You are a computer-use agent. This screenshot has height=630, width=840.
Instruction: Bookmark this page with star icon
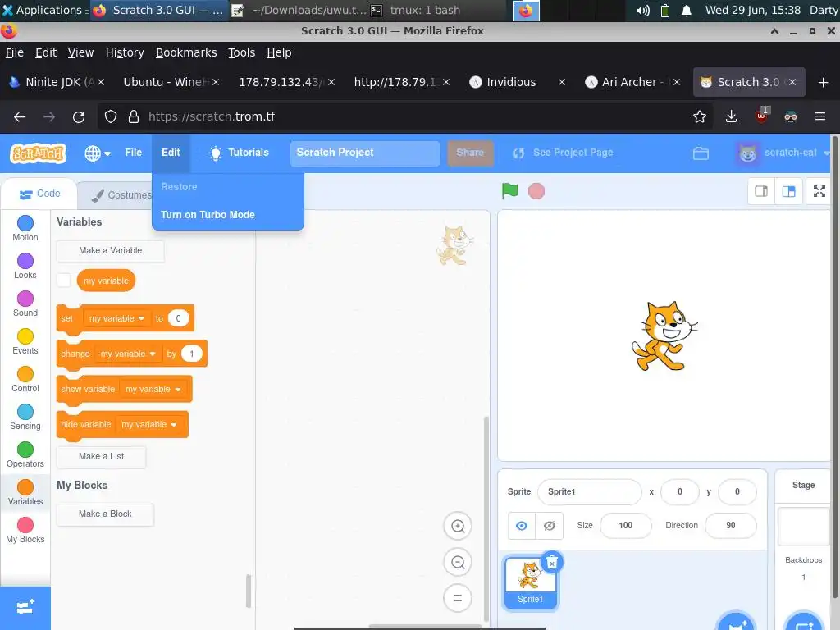click(700, 116)
